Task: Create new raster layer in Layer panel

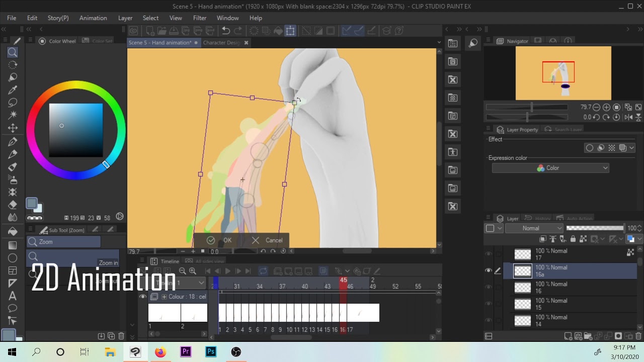Action: 568,336
